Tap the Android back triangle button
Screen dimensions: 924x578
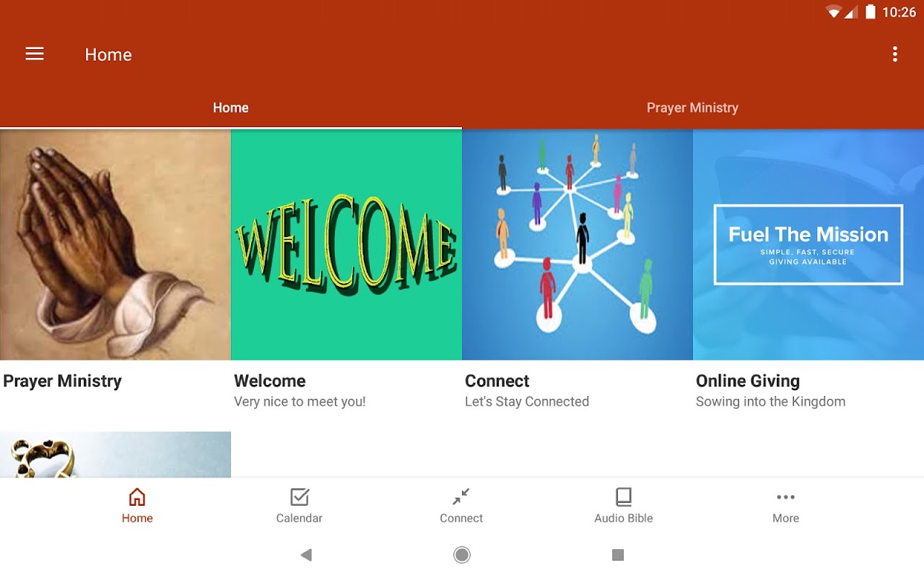pyautogui.click(x=306, y=555)
